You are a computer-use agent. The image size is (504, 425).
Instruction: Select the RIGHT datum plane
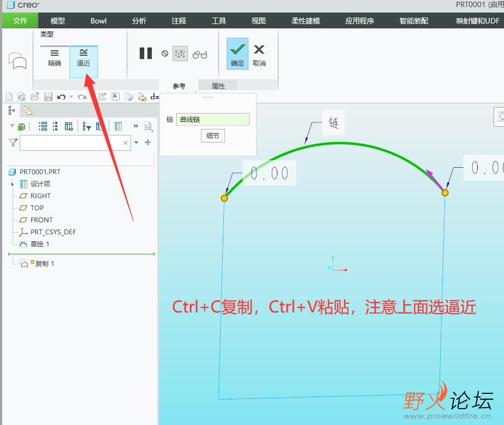pos(40,196)
